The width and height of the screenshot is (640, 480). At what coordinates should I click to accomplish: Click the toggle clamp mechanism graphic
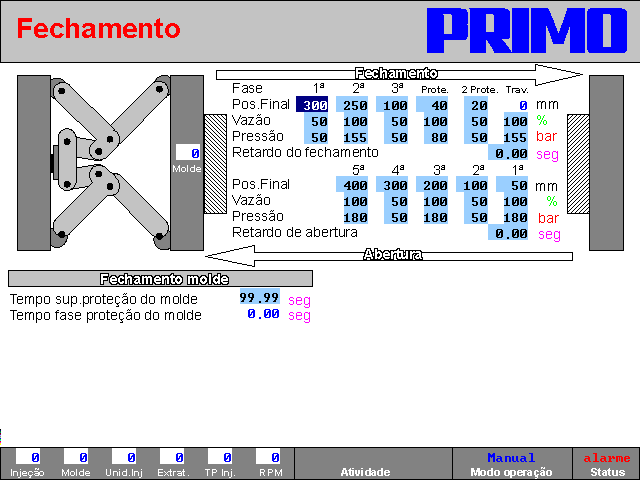[110, 162]
